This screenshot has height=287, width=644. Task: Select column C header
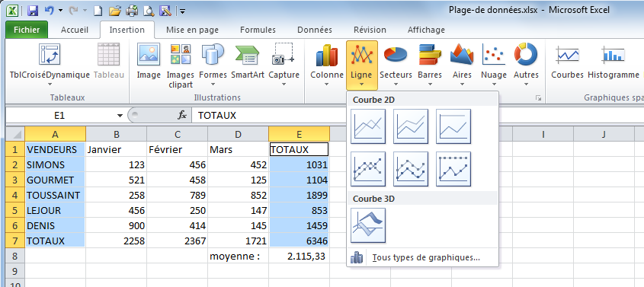[177, 134]
